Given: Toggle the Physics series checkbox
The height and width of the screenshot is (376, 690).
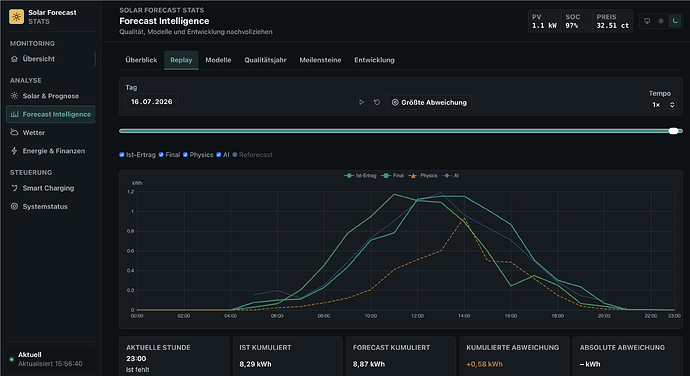Looking at the screenshot, I should point(185,155).
